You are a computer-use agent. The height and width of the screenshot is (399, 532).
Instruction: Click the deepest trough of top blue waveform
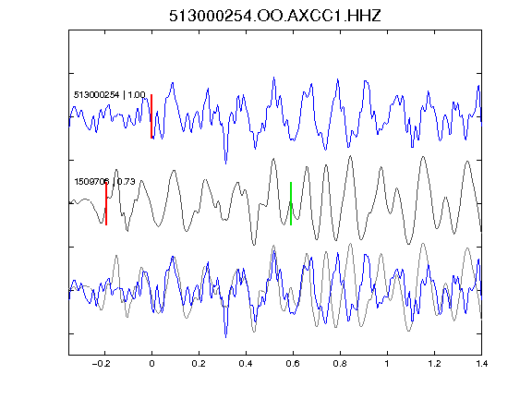point(226,163)
